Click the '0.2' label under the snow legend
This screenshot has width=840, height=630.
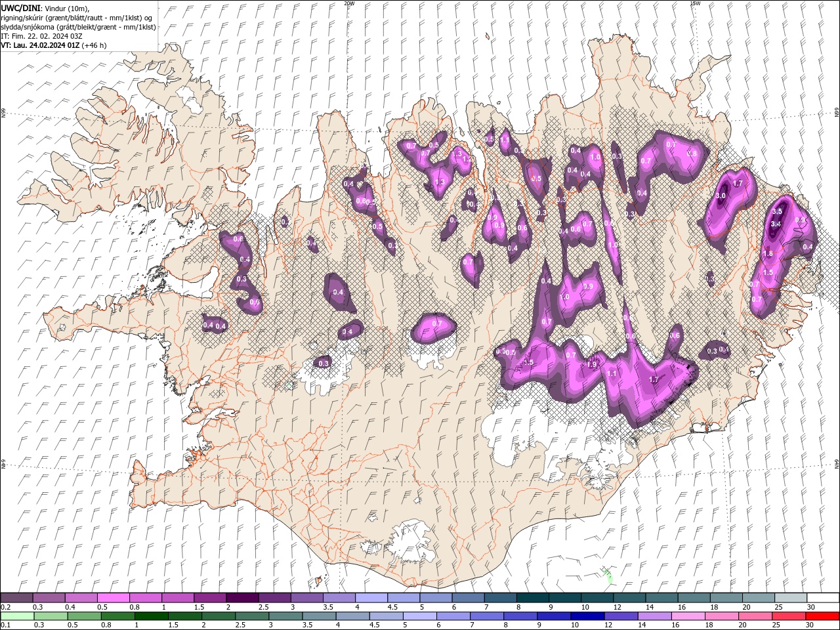tap(5, 607)
